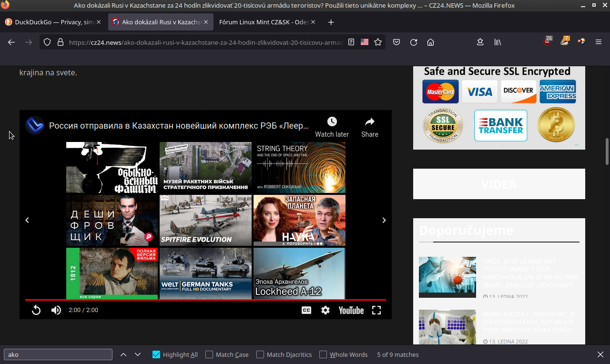Jump to previous find match arrow

coord(123,354)
